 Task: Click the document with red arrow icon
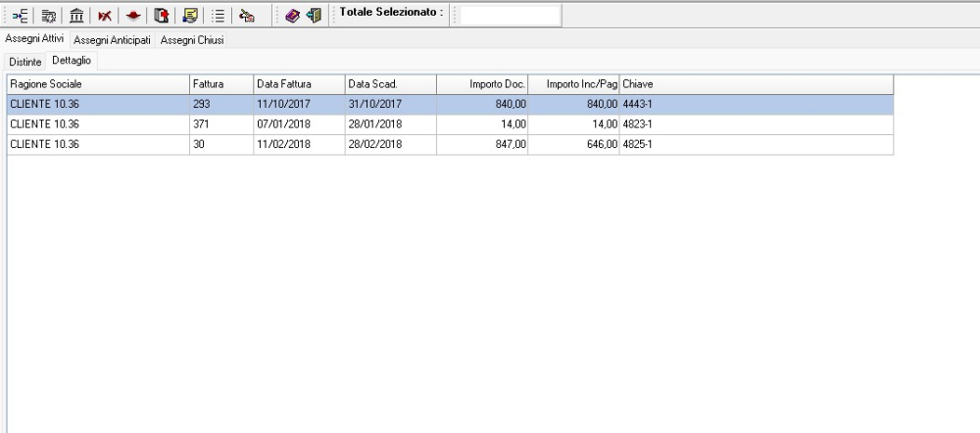[x=163, y=17]
